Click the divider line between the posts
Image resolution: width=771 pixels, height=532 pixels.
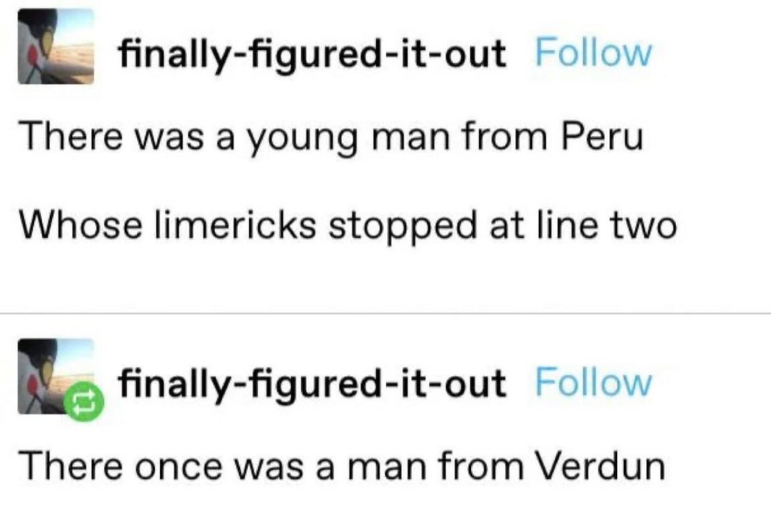pos(385,313)
